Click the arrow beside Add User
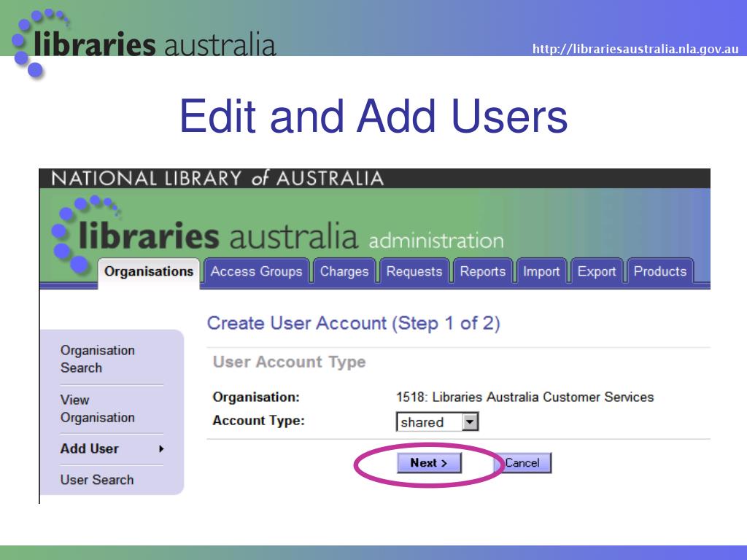The width and height of the screenshot is (747, 560). click(161, 448)
